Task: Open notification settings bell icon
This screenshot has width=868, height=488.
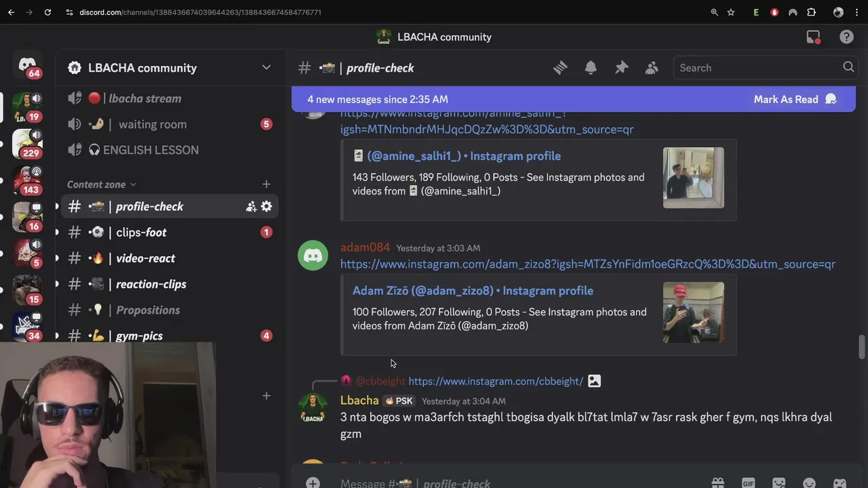Action: (x=591, y=68)
